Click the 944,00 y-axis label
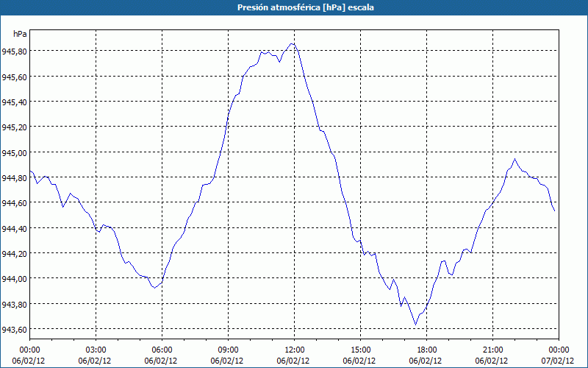Image resolution: width=588 pixels, height=368 pixels. pos(14,279)
